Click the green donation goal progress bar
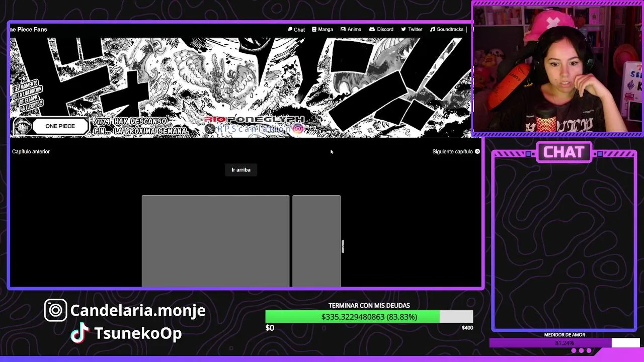 [x=369, y=317]
